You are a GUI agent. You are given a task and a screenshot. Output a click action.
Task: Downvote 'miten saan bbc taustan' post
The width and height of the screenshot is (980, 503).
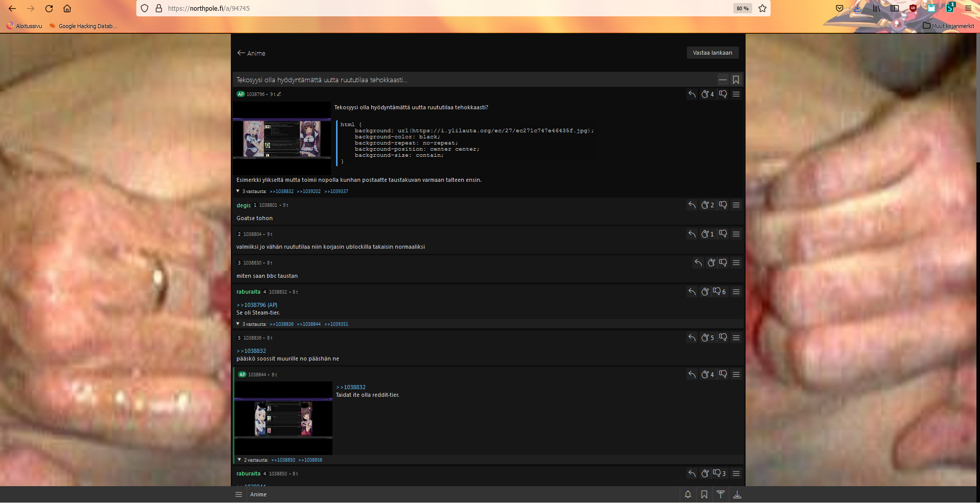tap(723, 262)
